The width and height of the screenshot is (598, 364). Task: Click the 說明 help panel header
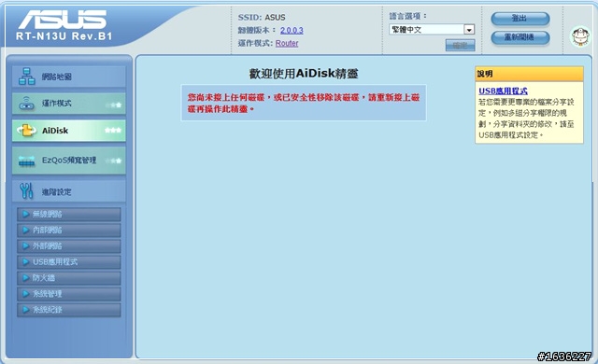530,74
